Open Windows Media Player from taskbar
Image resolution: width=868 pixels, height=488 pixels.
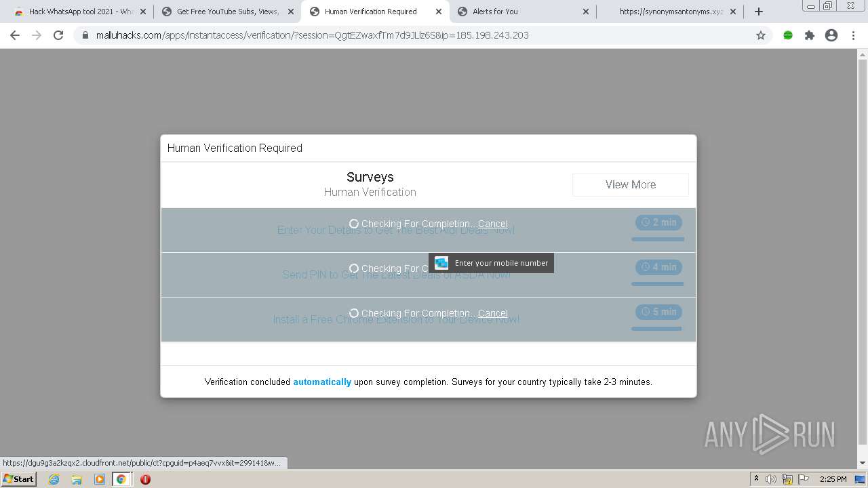(100, 479)
